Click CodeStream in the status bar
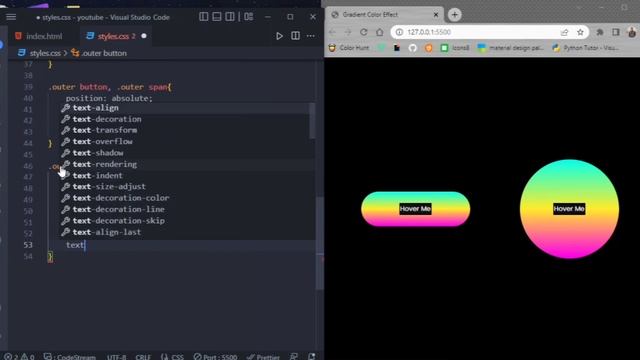 (x=70, y=357)
